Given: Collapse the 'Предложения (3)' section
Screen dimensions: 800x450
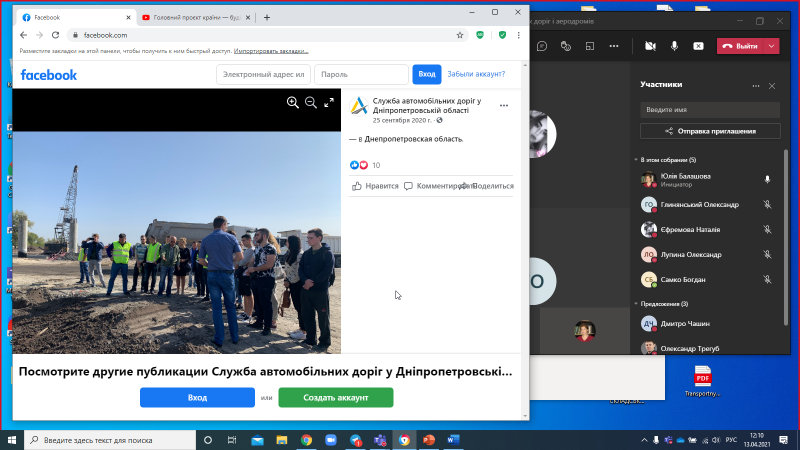Looking at the screenshot, I should pos(636,304).
